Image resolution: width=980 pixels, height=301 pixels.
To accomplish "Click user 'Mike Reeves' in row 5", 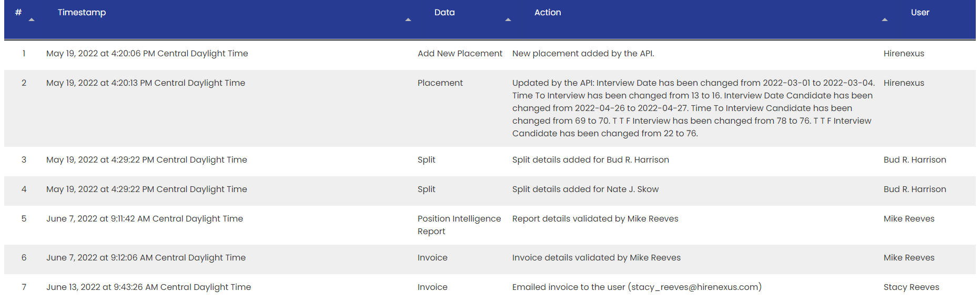I will [x=909, y=218].
